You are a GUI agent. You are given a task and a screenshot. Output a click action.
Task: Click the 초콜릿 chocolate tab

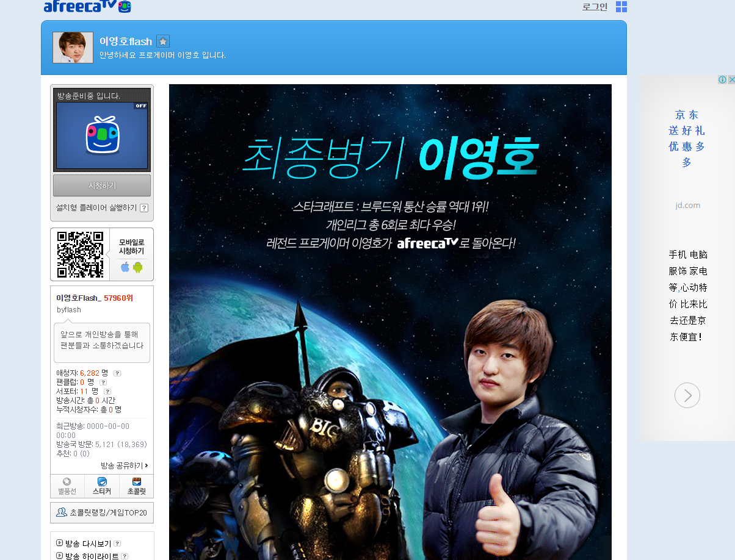(137, 486)
